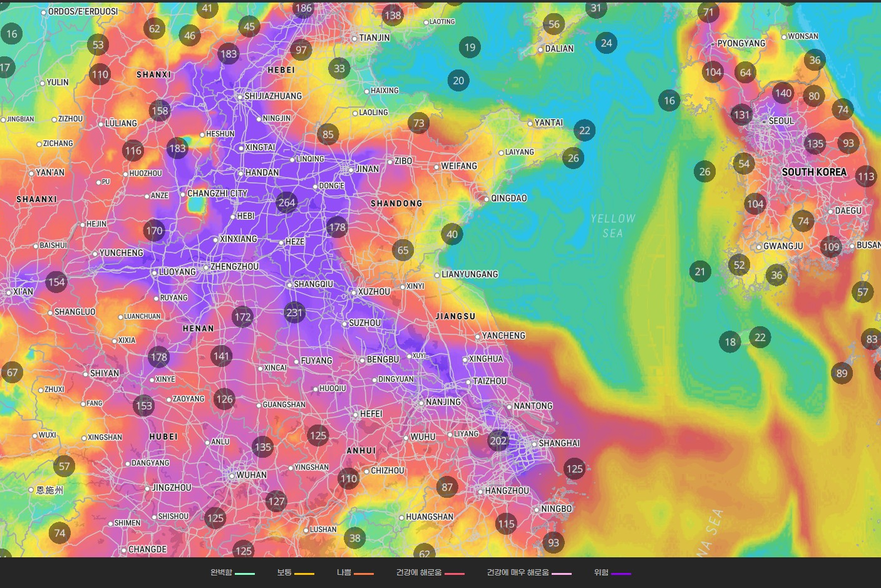Click the 172 marker in Henan
This screenshot has height=588, width=881.
tap(242, 317)
